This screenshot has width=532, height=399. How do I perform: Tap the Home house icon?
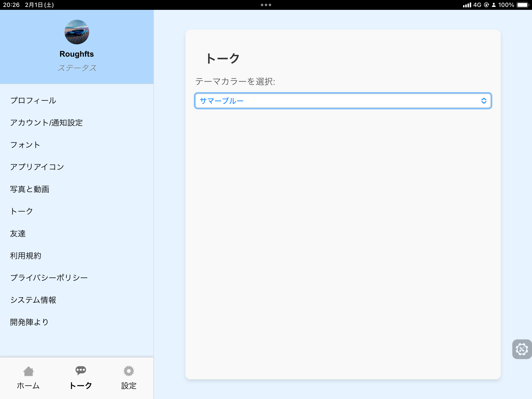28,371
